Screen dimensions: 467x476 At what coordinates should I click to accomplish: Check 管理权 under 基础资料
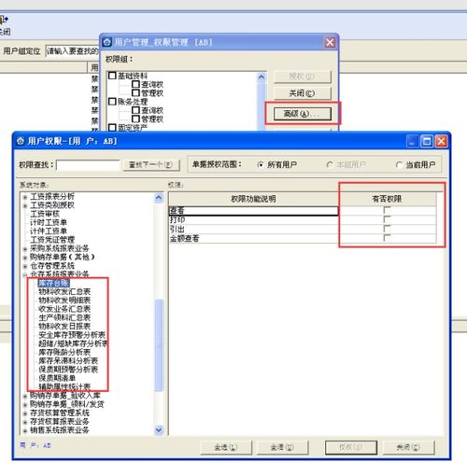tap(135, 92)
